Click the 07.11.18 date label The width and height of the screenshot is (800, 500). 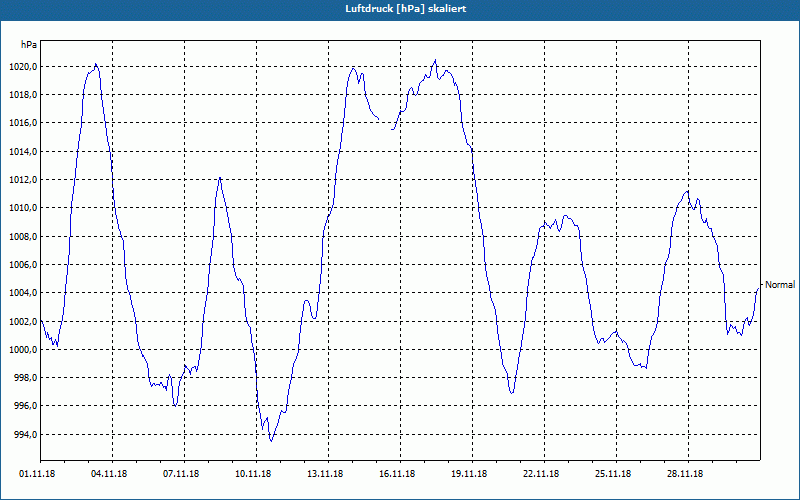point(181,474)
